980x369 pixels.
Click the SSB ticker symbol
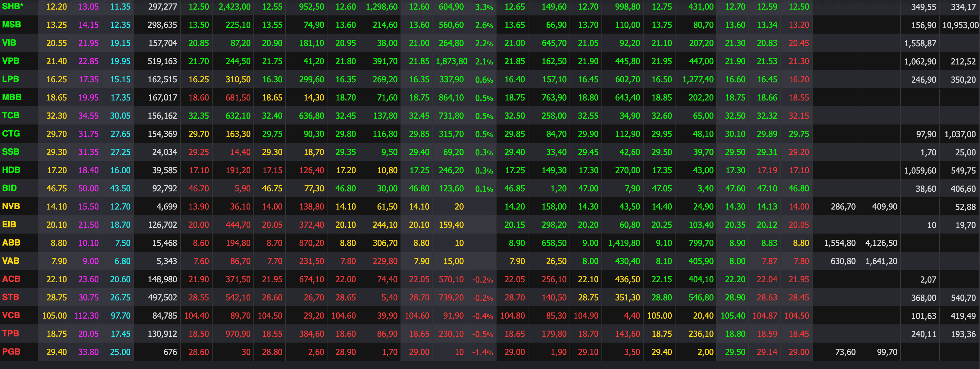[x=11, y=152]
